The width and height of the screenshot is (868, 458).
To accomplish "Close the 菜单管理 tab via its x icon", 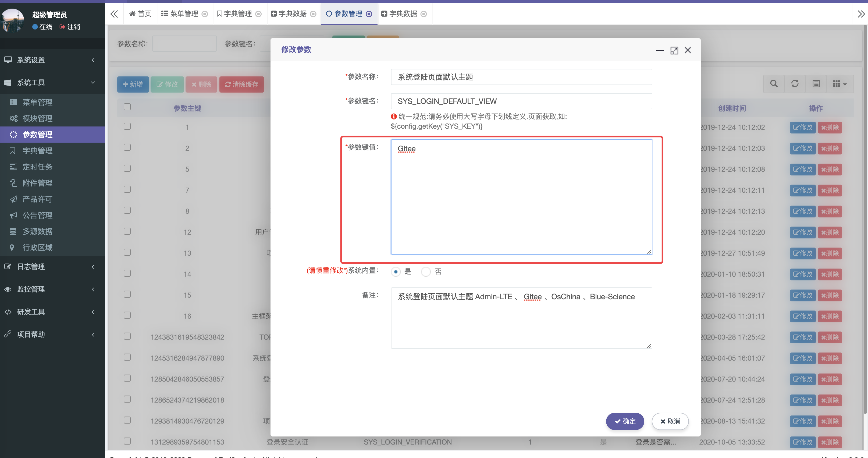I will tap(205, 14).
